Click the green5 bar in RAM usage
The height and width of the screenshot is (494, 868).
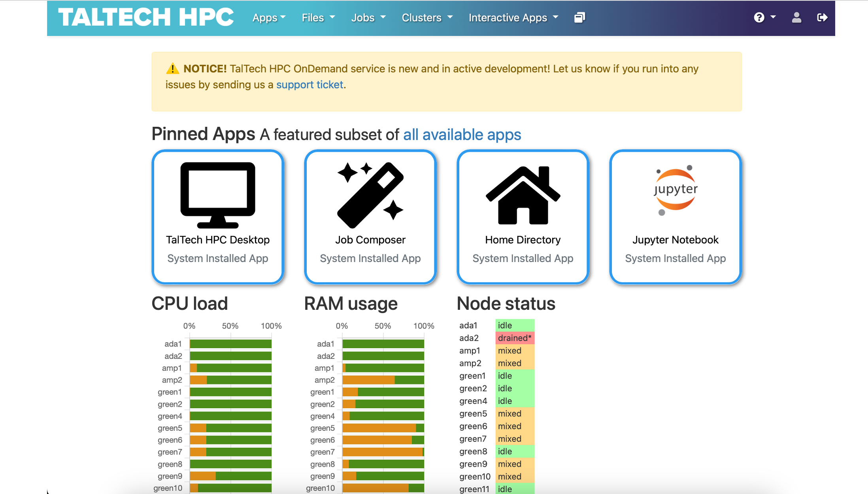point(383,428)
